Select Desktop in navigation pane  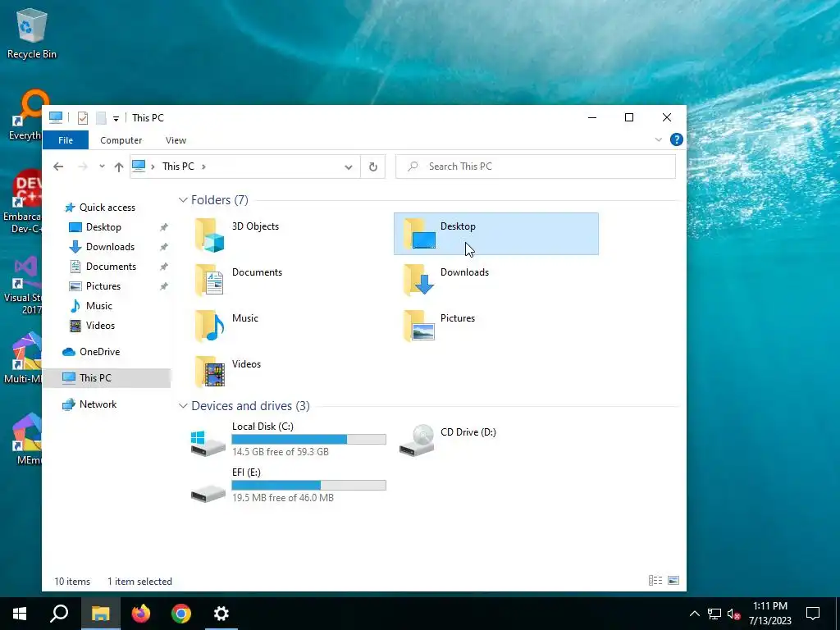[x=103, y=227]
